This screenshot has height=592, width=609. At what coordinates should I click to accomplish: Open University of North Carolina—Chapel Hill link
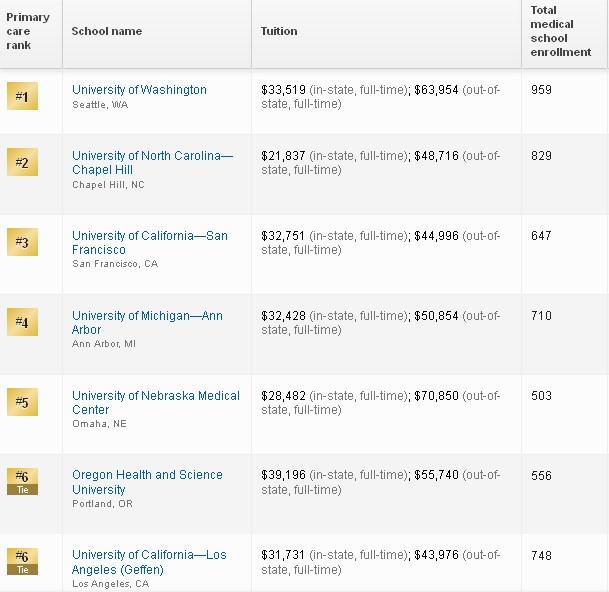point(152,163)
